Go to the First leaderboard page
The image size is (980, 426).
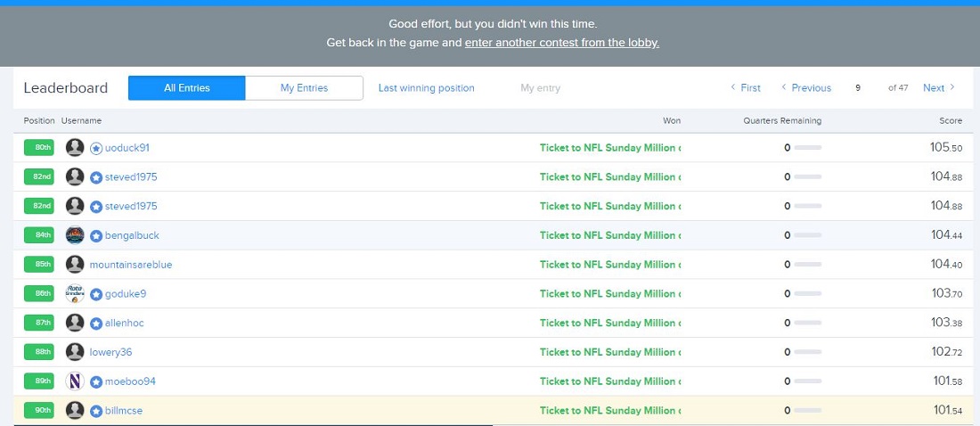(x=746, y=88)
